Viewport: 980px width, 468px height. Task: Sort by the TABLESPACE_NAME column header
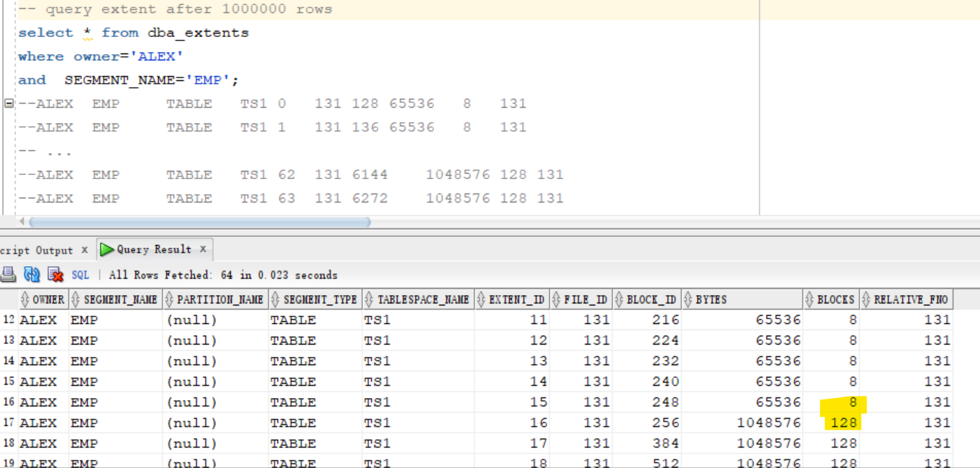click(418, 300)
